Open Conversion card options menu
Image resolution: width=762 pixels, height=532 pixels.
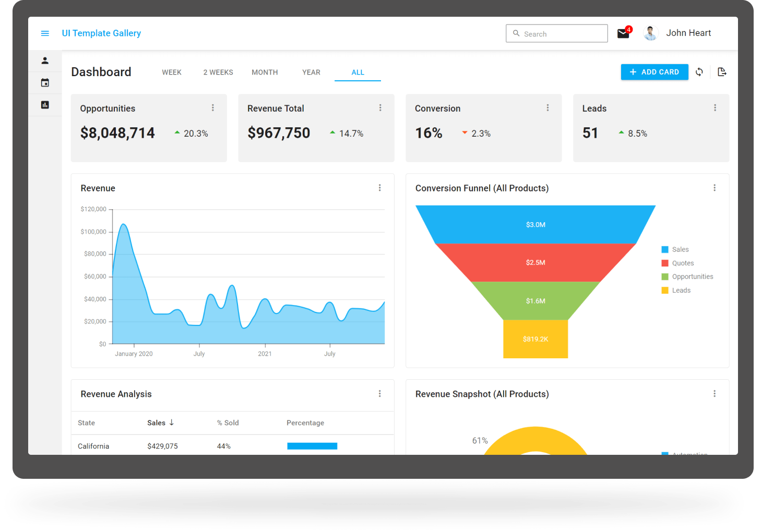[x=547, y=108]
